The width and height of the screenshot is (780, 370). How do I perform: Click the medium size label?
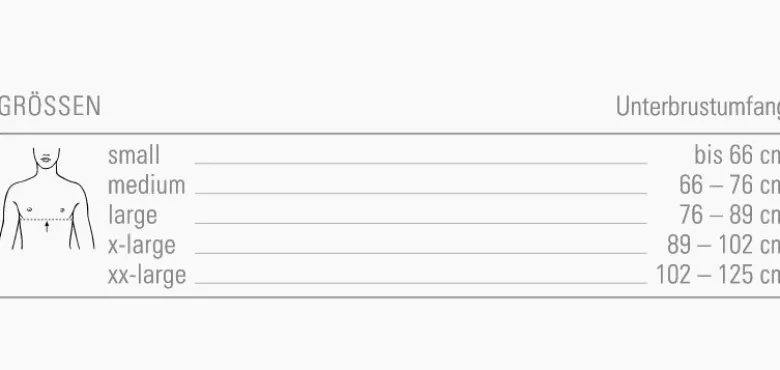pyautogui.click(x=147, y=185)
